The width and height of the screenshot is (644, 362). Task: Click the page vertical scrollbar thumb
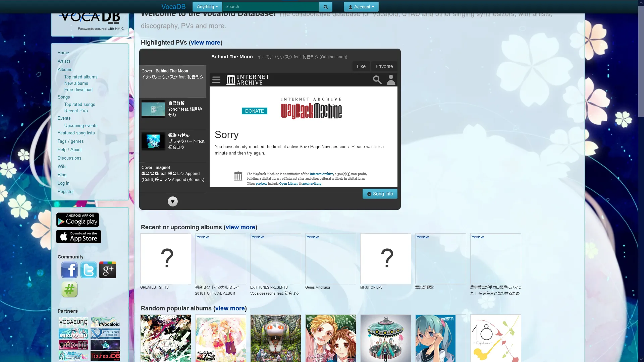click(x=641, y=60)
